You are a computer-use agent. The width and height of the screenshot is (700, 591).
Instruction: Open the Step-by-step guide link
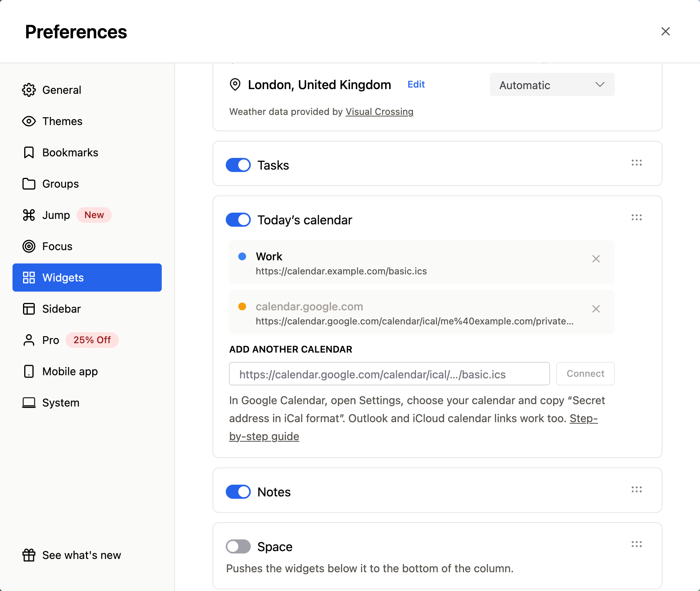coord(264,436)
